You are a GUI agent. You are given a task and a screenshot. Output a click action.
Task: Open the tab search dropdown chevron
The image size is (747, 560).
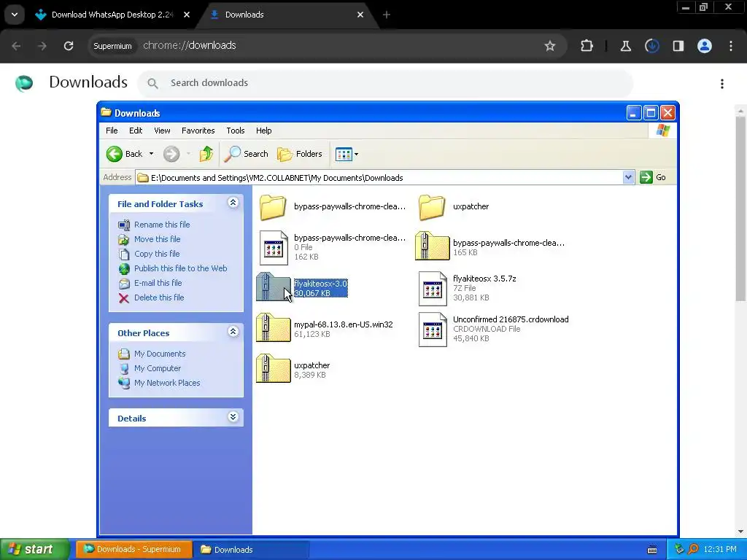(15, 15)
